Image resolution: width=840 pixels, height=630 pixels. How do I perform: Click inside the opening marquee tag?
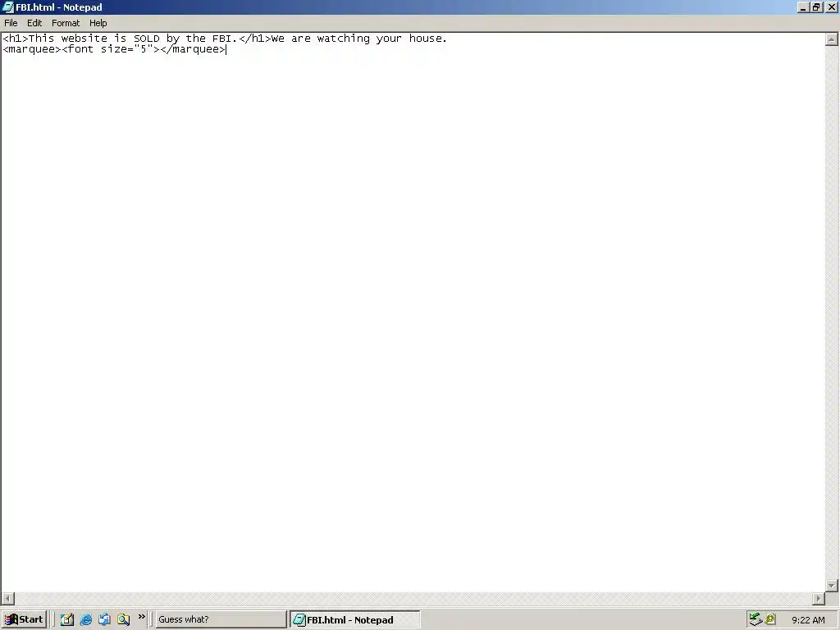32,49
